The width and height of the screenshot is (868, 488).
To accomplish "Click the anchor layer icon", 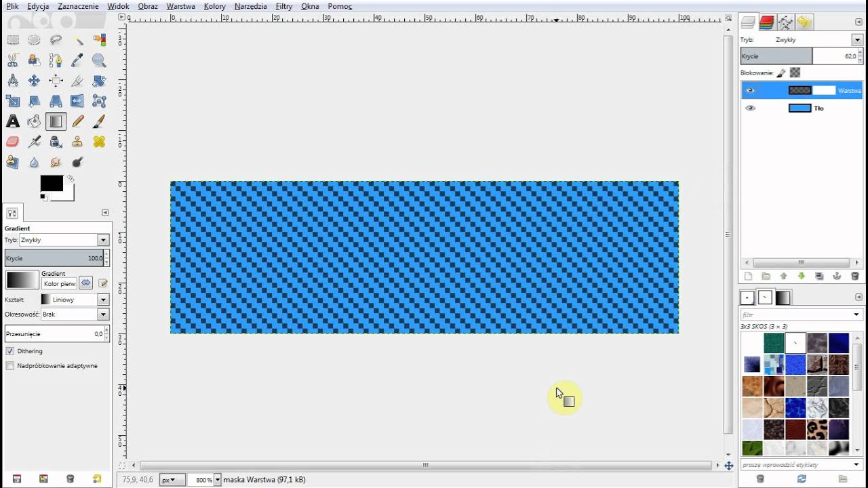I will coord(837,276).
